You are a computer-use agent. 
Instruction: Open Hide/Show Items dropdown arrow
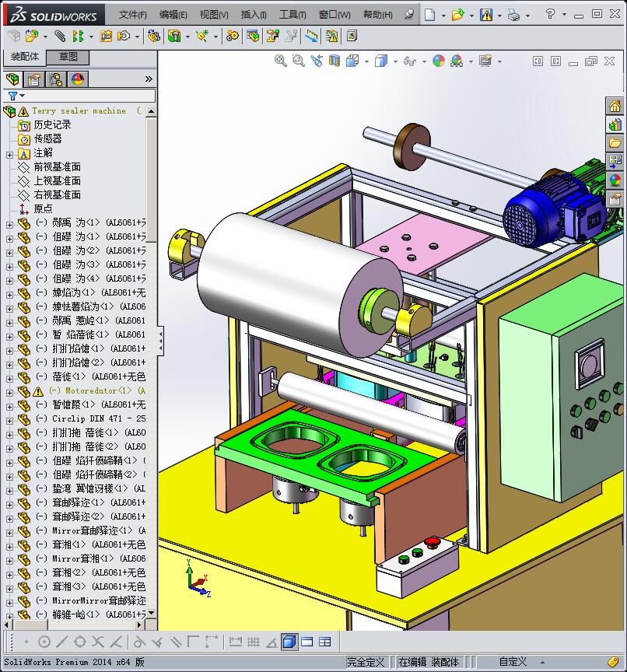pos(424,61)
